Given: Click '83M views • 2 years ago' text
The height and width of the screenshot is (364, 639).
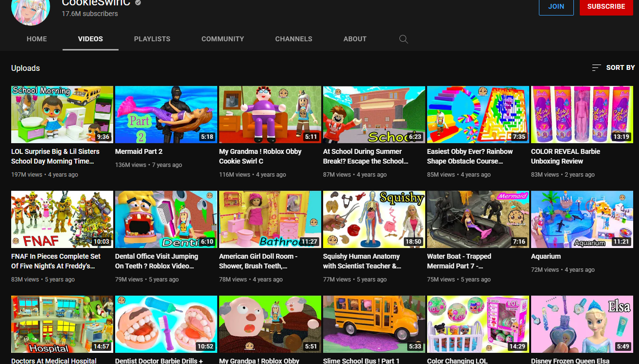Looking at the screenshot, I should click(x=563, y=175).
